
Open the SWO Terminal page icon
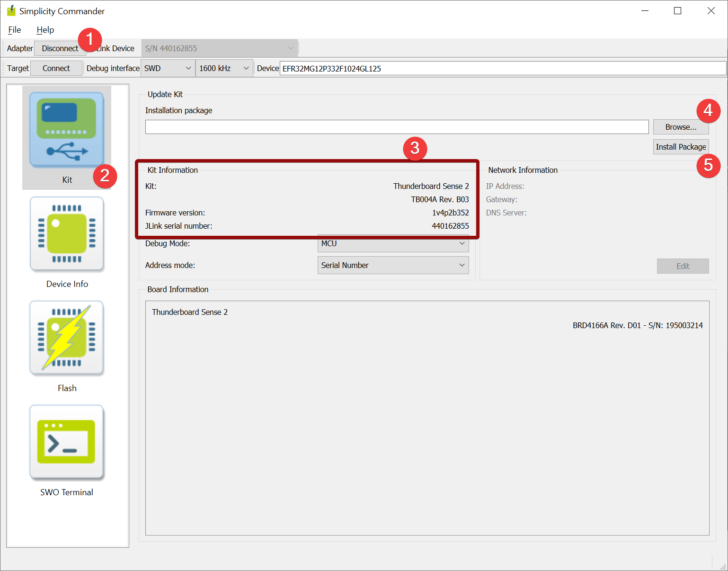pyautogui.click(x=67, y=443)
